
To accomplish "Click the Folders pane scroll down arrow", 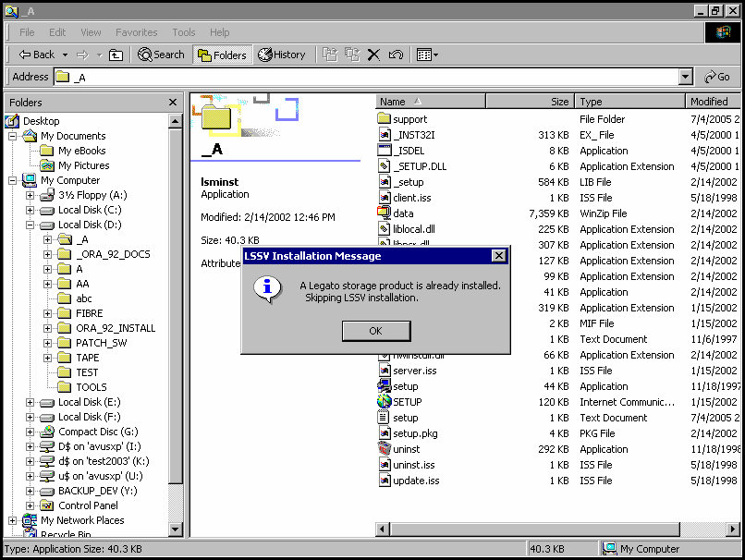I will (x=176, y=529).
